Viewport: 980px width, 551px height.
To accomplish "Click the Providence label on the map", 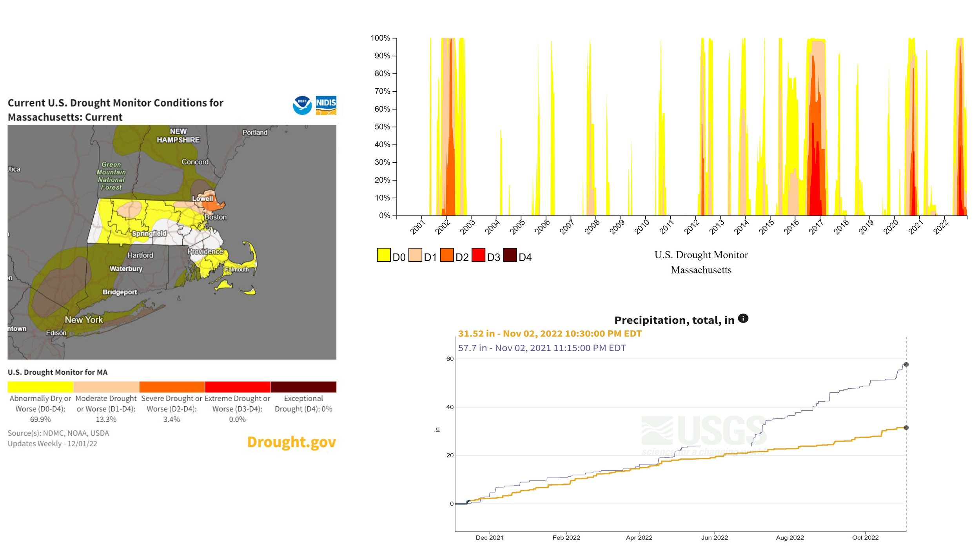I will 205,251.
